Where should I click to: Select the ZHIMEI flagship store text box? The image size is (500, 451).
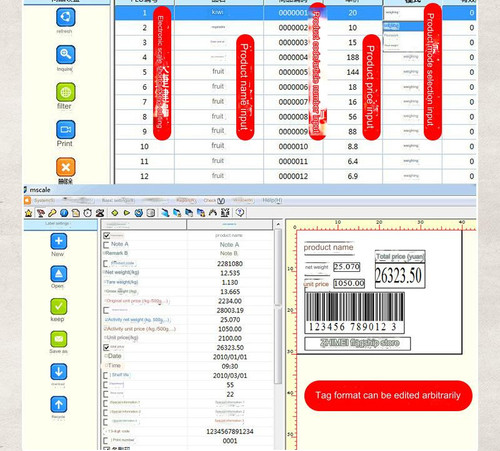coord(358,343)
